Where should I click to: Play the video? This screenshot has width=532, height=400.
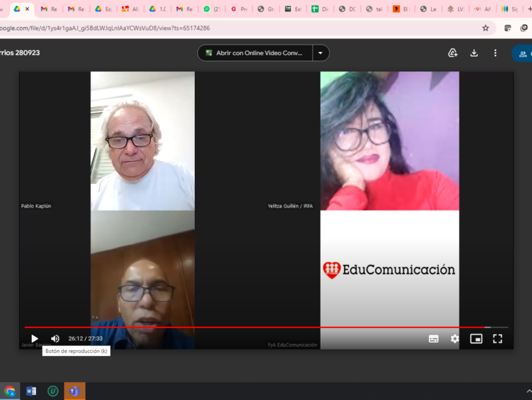coord(35,339)
